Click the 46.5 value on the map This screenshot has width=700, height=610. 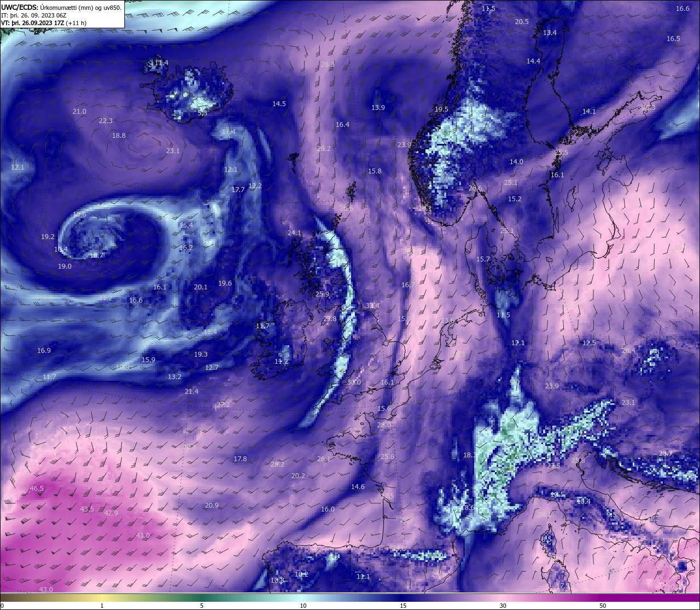click(37, 489)
